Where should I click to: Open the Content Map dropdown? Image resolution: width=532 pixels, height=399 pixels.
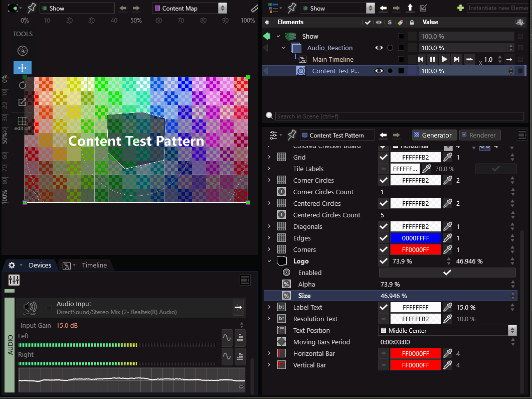click(223, 8)
